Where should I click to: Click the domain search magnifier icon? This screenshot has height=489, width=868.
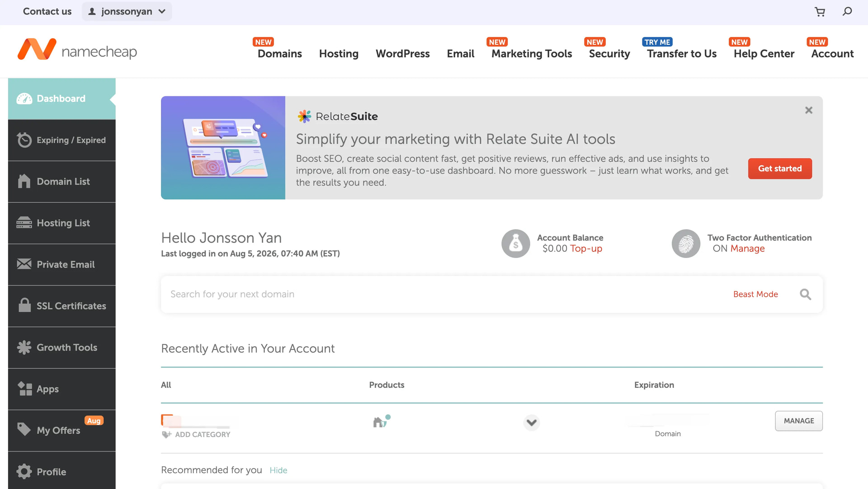805,294
